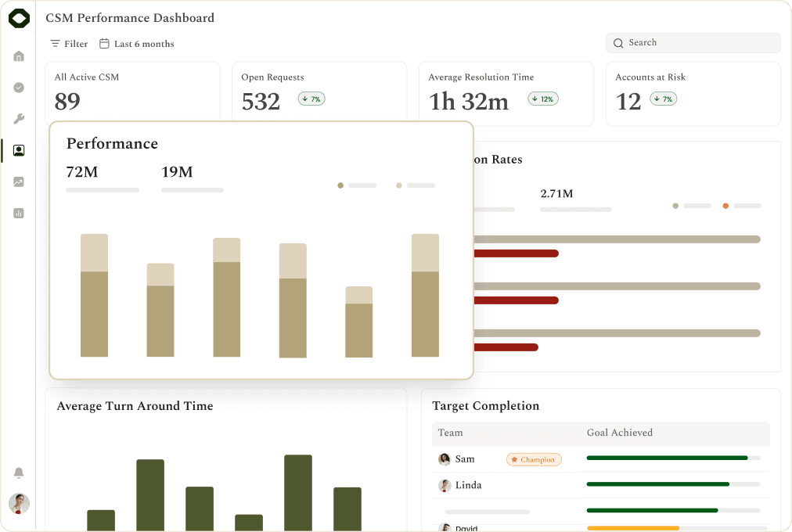Open the notifications bell icon
The image size is (792, 532).
19,473
